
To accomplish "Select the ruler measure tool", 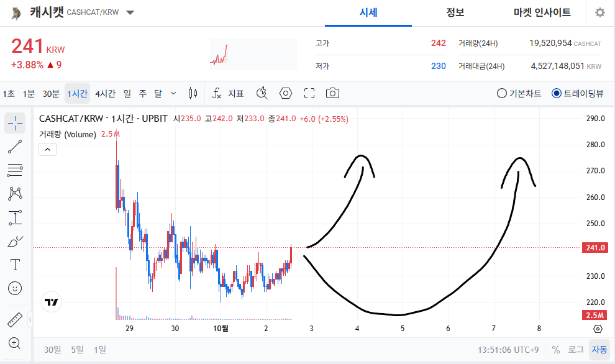I will click(x=15, y=320).
